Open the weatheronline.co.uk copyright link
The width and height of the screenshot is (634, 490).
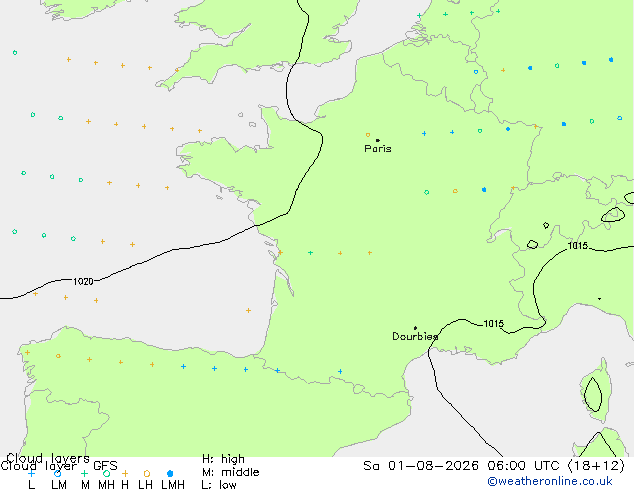[550, 481]
